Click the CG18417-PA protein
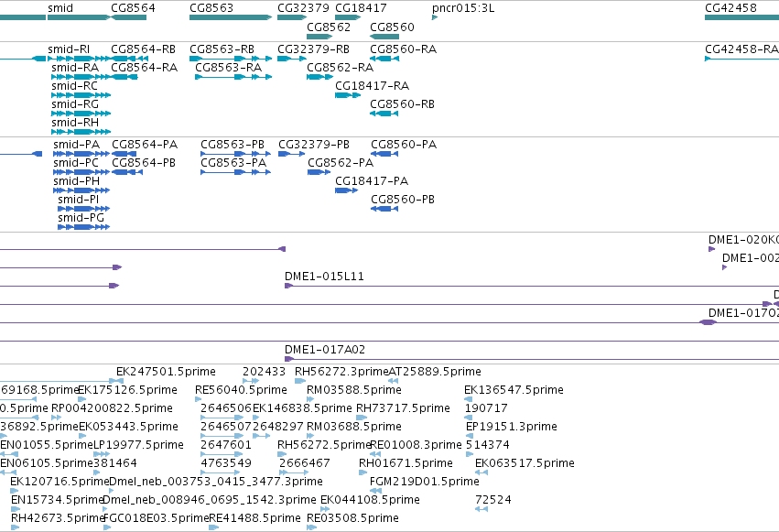 pos(372,181)
